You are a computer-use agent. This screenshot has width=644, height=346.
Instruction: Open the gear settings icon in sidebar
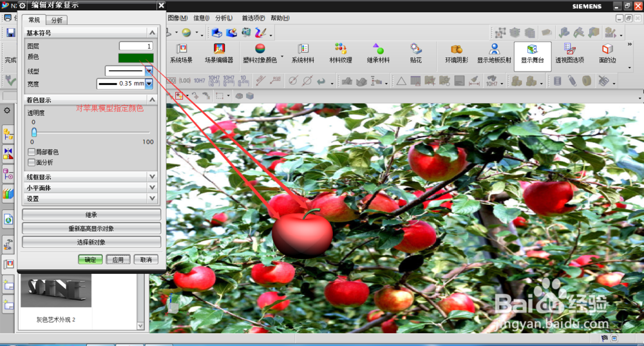7,110
